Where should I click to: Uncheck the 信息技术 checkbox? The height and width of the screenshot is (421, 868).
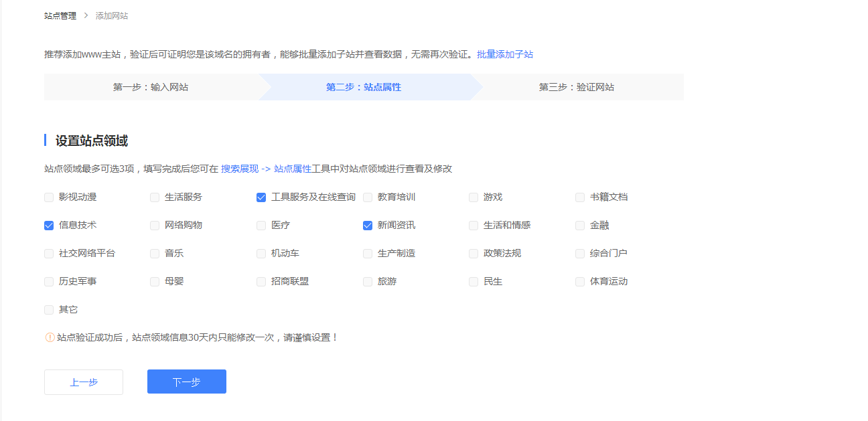click(x=48, y=225)
